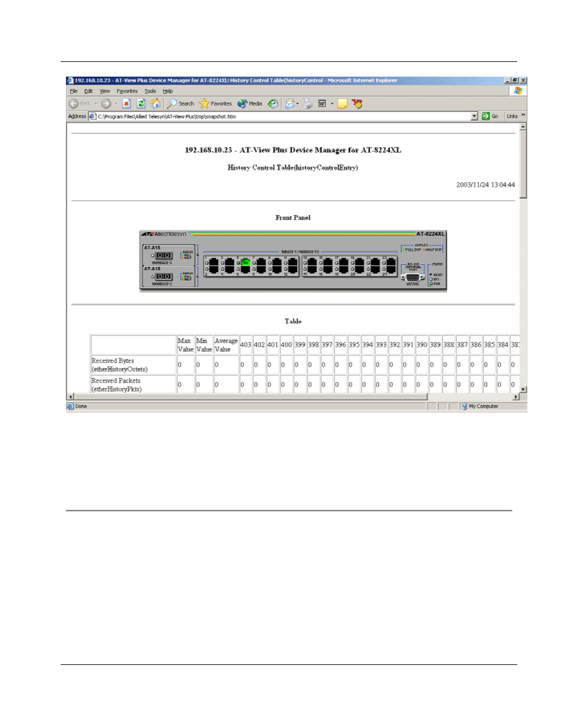This screenshot has width=562, height=728.
Task: Open the Tools menu
Action: 150,91
